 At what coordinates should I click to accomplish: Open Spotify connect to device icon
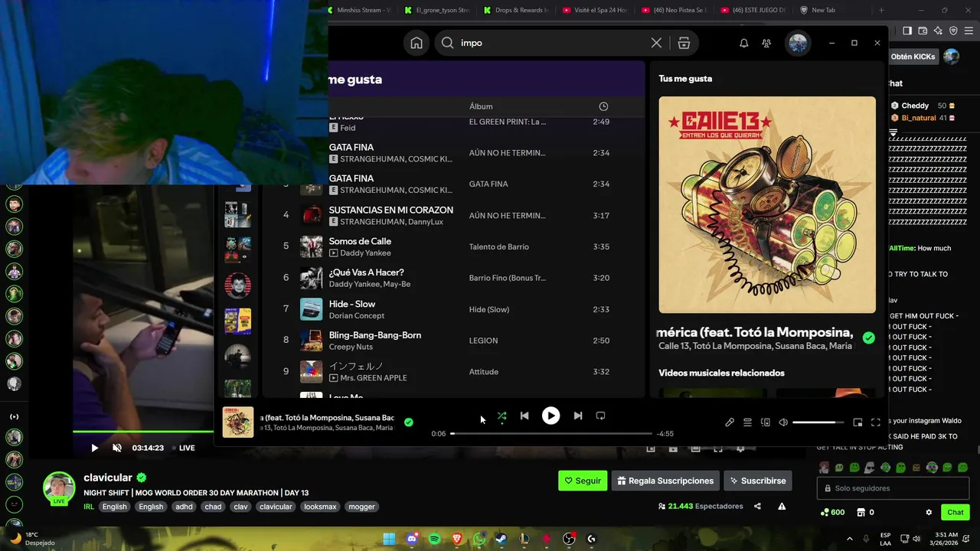click(x=766, y=422)
